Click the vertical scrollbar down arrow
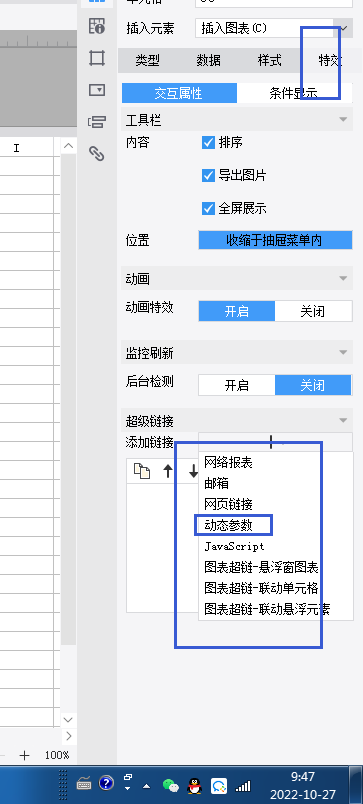The height and width of the screenshot is (804, 363). 69,720
